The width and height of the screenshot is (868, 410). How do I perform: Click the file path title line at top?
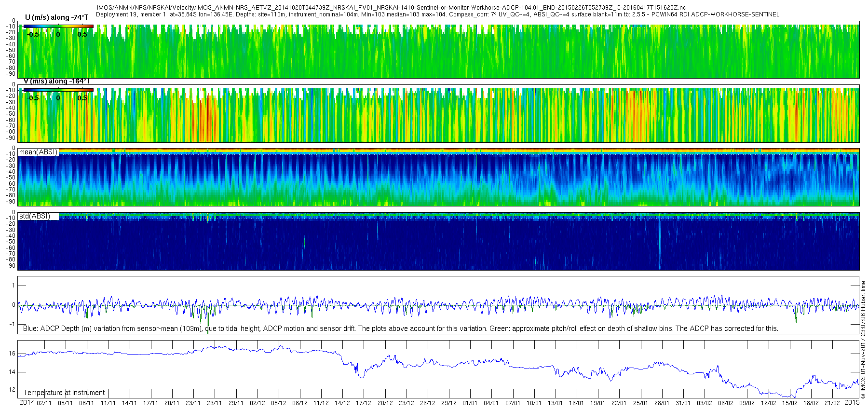tap(391, 8)
